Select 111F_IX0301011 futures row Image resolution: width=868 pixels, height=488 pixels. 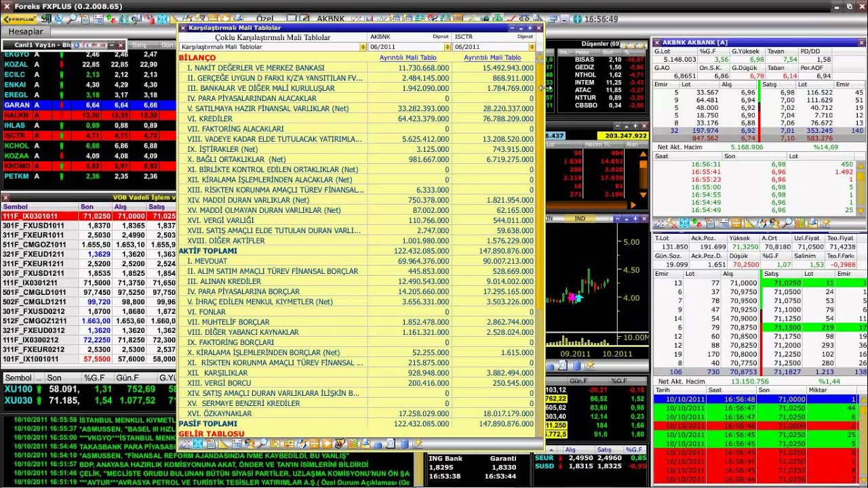88,216
